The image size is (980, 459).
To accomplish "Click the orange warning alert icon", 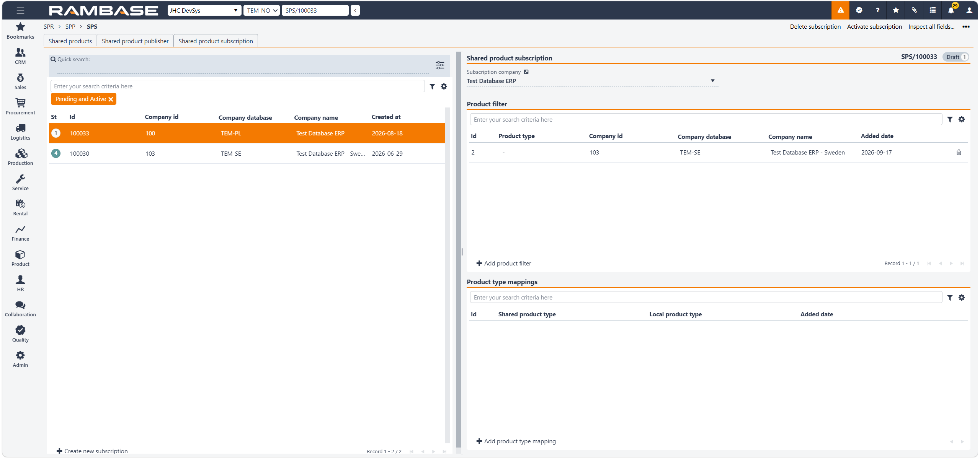I will 840,10.
